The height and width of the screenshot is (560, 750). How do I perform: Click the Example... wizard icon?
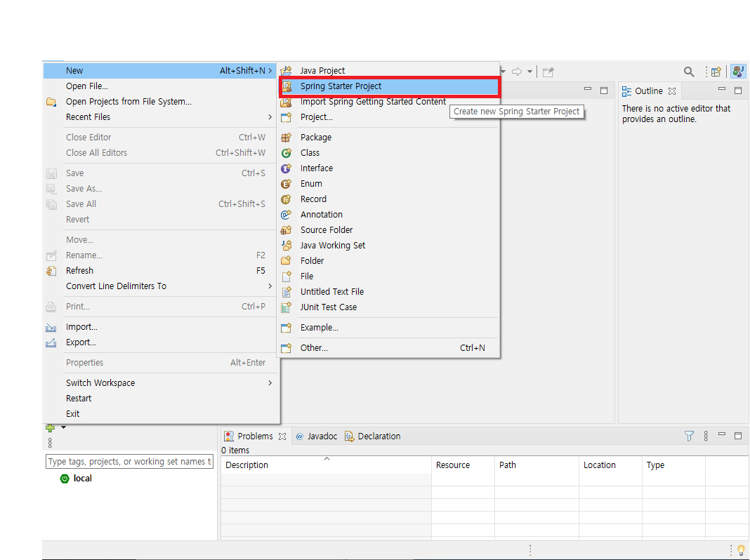286,328
